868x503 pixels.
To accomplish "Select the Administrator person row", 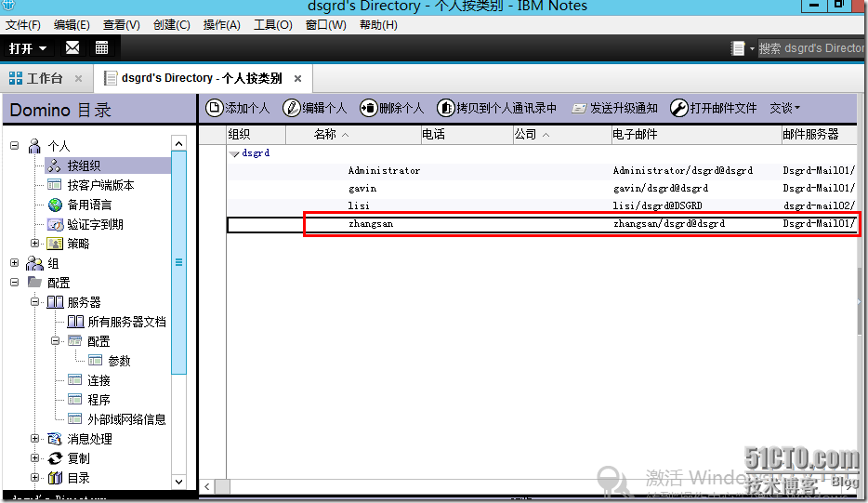I will click(x=542, y=171).
